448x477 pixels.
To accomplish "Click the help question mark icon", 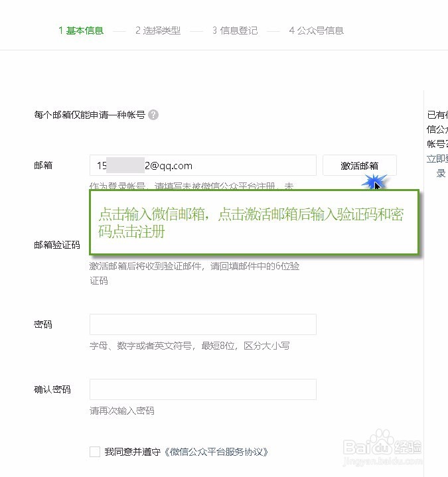I will click(153, 115).
